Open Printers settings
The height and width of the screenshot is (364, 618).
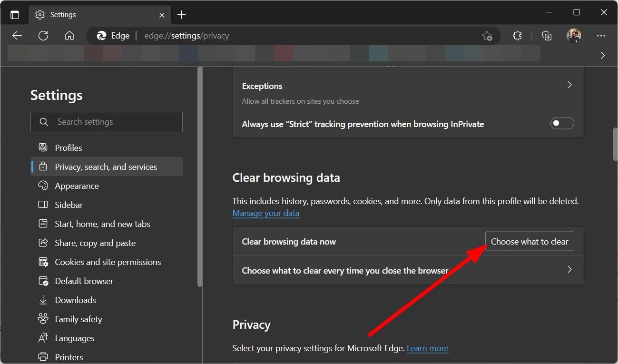pyautogui.click(x=107, y=357)
